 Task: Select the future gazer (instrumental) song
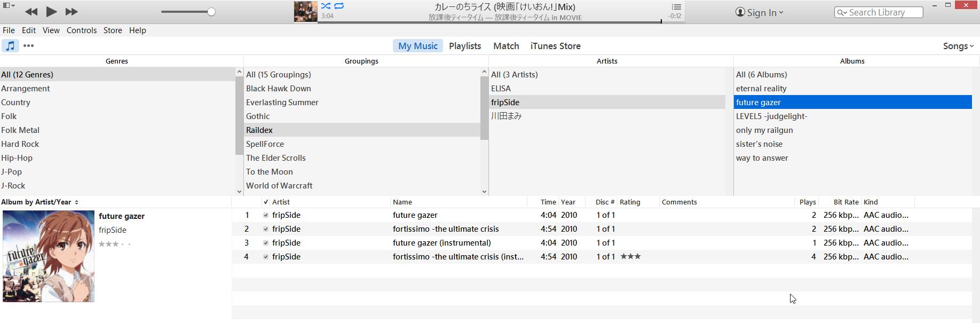(442, 243)
